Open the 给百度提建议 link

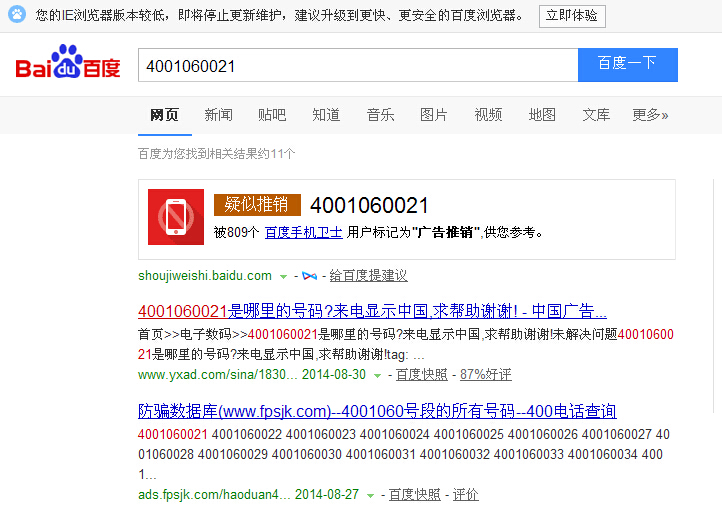click(368, 276)
